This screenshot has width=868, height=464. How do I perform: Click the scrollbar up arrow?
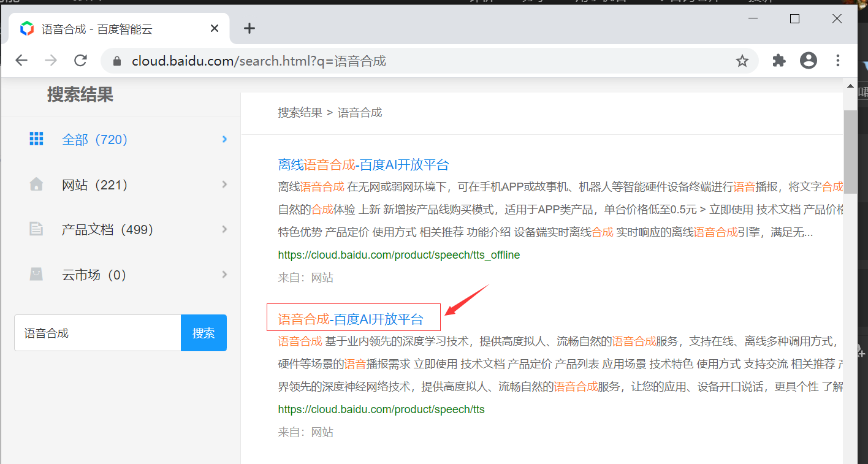click(x=850, y=86)
